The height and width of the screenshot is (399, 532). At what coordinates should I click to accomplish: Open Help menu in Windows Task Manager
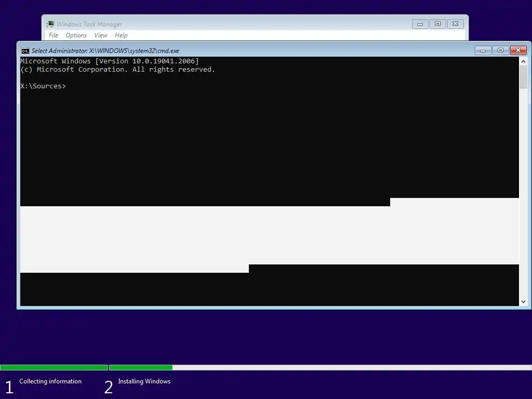pyautogui.click(x=121, y=35)
